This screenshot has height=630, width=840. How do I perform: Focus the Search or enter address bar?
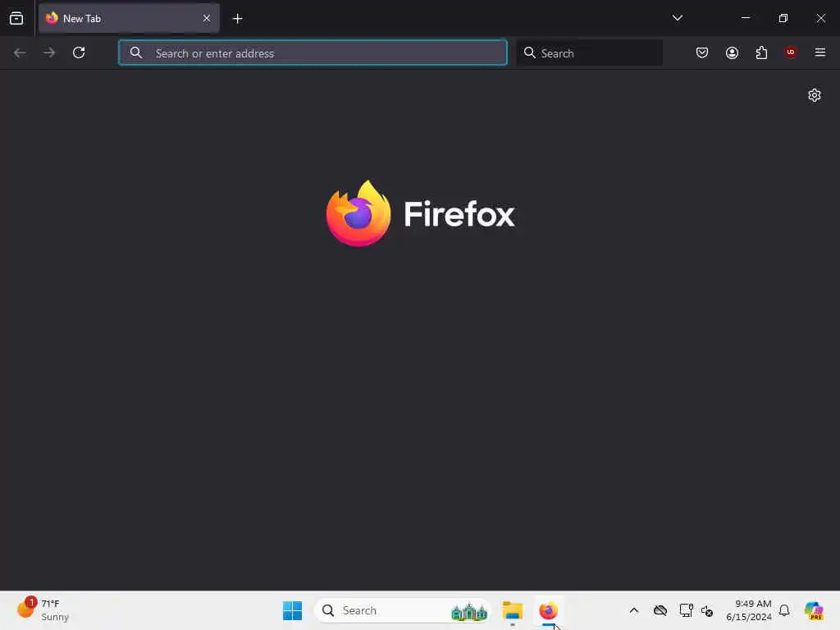[x=313, y=52]
